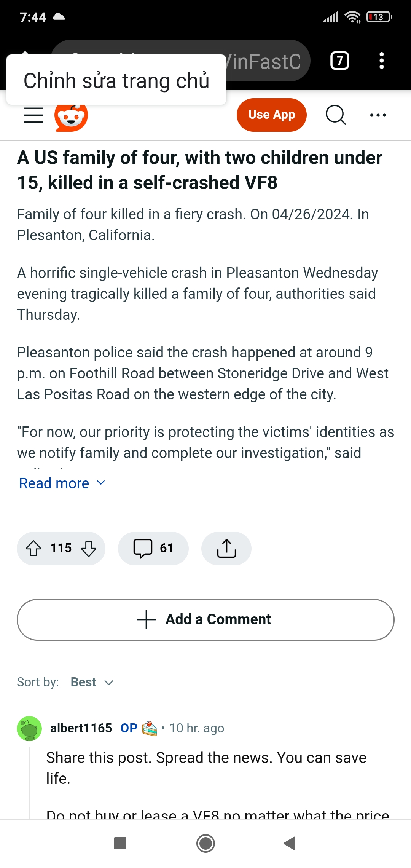Screen dimensions: 411x868
Task: Downvote the VF8 crash post
Action: click(x=89, y=549)
